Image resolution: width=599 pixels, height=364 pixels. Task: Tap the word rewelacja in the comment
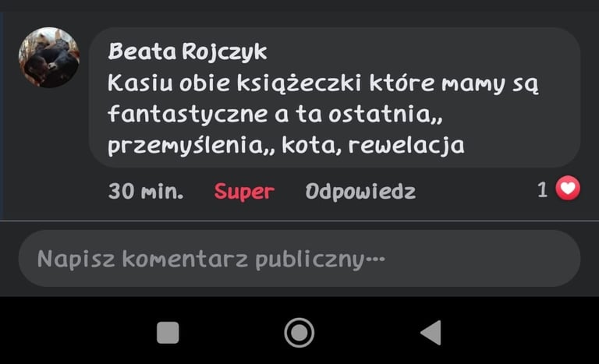(406, 146)
